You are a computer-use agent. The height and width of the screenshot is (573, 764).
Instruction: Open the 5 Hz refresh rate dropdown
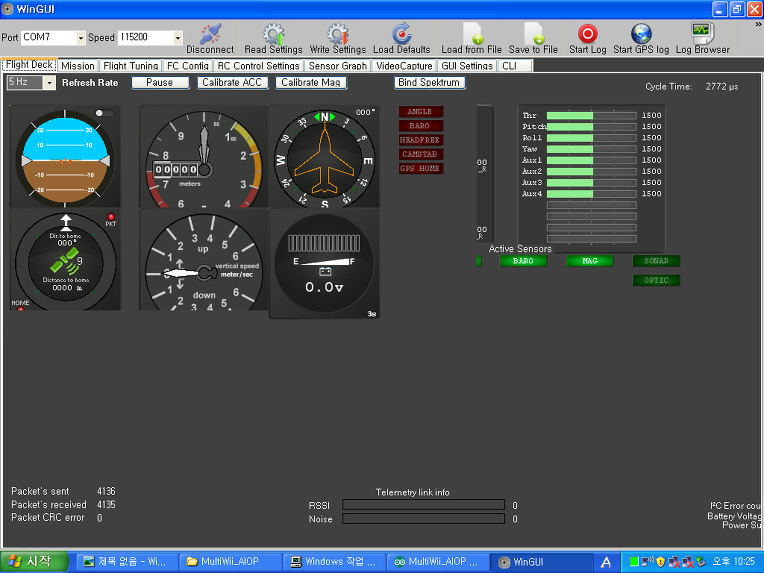click(x=49, y=83)
